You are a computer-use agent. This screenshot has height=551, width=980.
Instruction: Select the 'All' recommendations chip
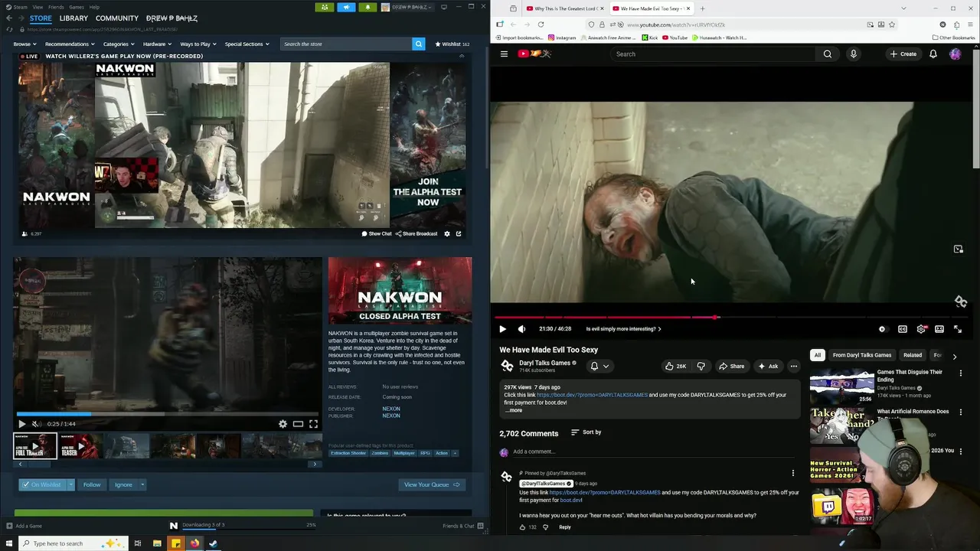coord(818,355)
